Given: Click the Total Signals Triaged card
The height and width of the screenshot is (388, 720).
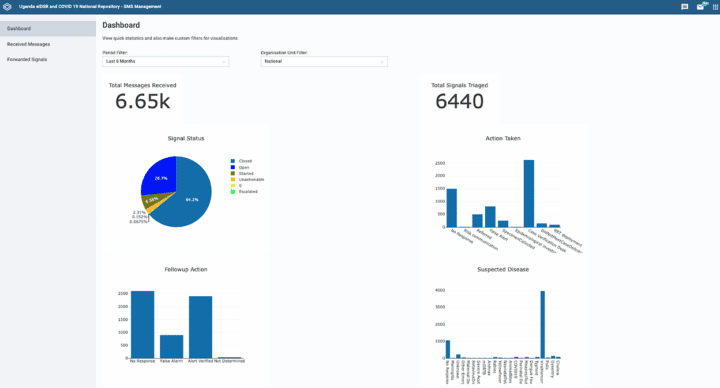Looking at the screenshot, I should 460,97.
